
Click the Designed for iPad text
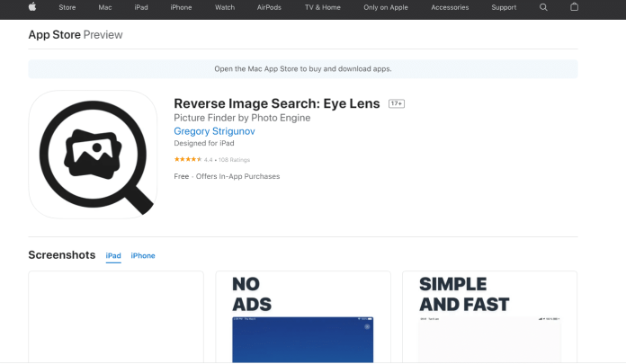(x=204, y=143)
